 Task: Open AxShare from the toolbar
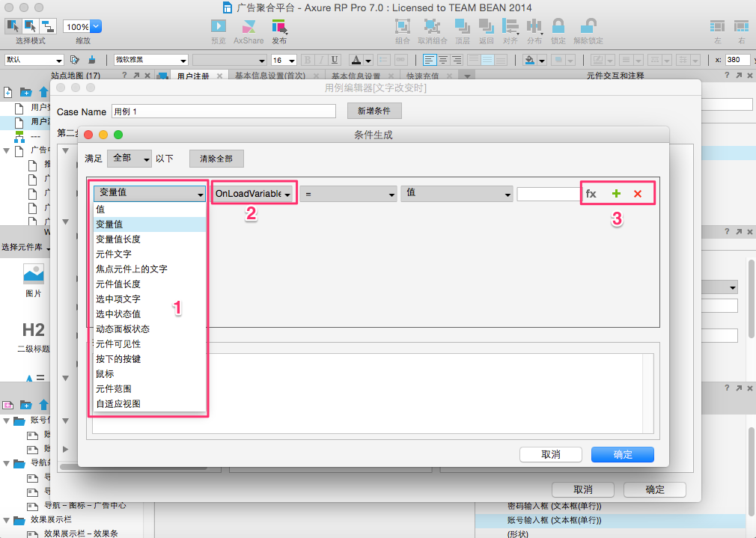[x=249, y=27]
